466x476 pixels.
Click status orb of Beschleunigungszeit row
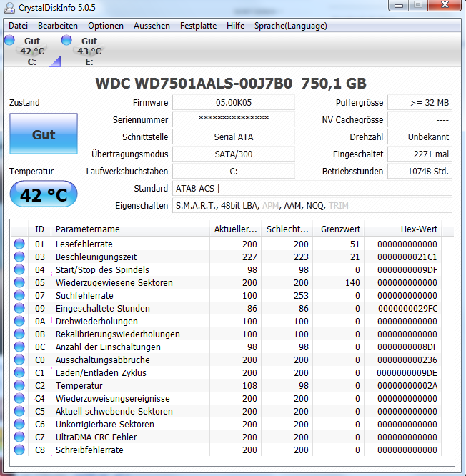[x=19, y=257]
